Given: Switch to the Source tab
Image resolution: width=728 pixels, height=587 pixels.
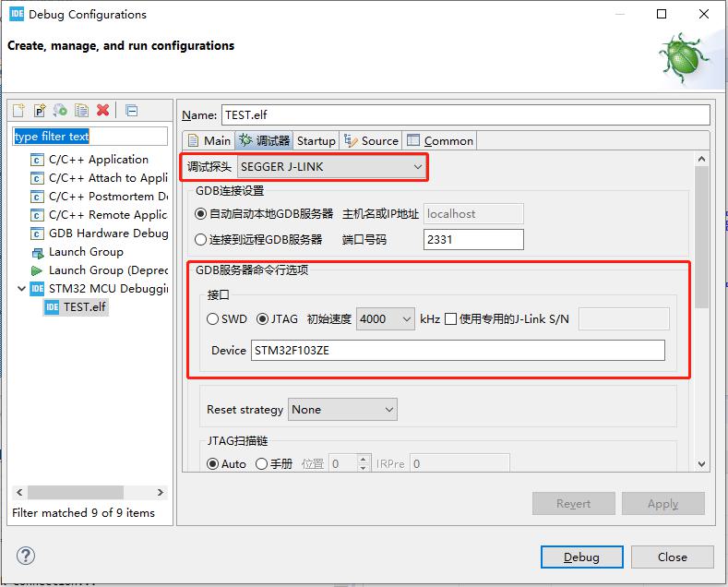Looking at the screenshot, I should tap(371, 140).
